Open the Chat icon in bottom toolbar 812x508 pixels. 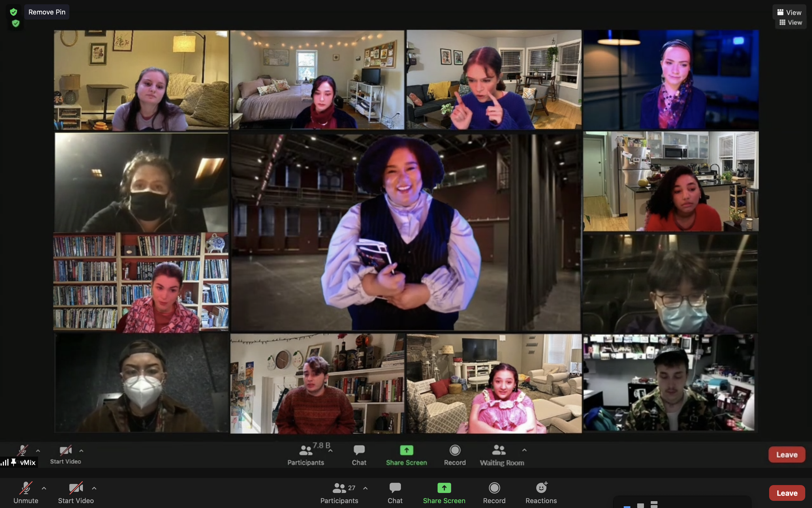(395, 488)
